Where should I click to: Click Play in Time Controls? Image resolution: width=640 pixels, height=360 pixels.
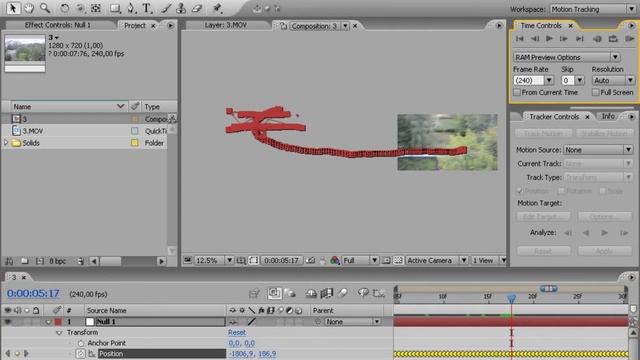(549, 39)
